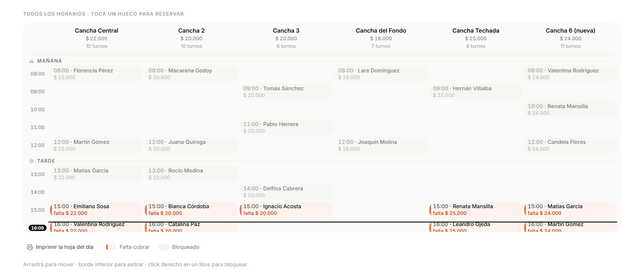
Task: Open unpaid 15:00 Bianca Córdoba booking
Action: tap(191, 210)
